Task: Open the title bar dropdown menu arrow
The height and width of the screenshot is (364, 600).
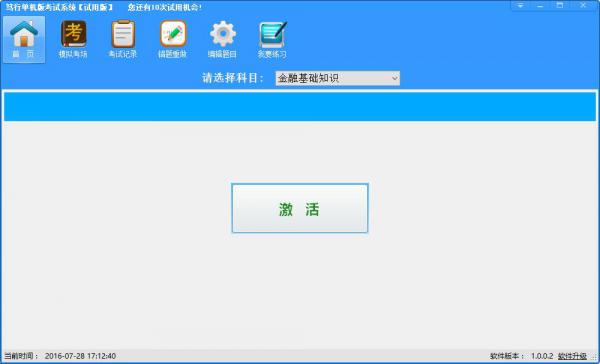Action: [520, 6]
